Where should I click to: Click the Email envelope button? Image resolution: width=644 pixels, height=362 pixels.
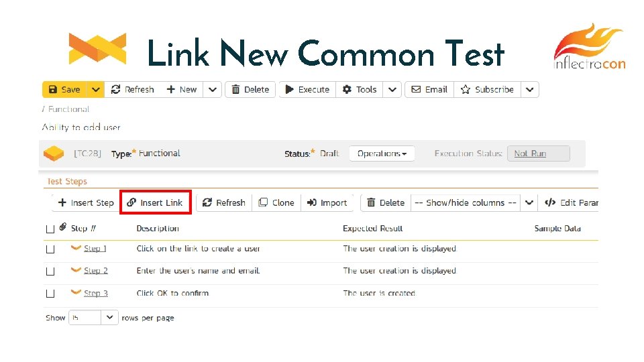coord(429,90)
